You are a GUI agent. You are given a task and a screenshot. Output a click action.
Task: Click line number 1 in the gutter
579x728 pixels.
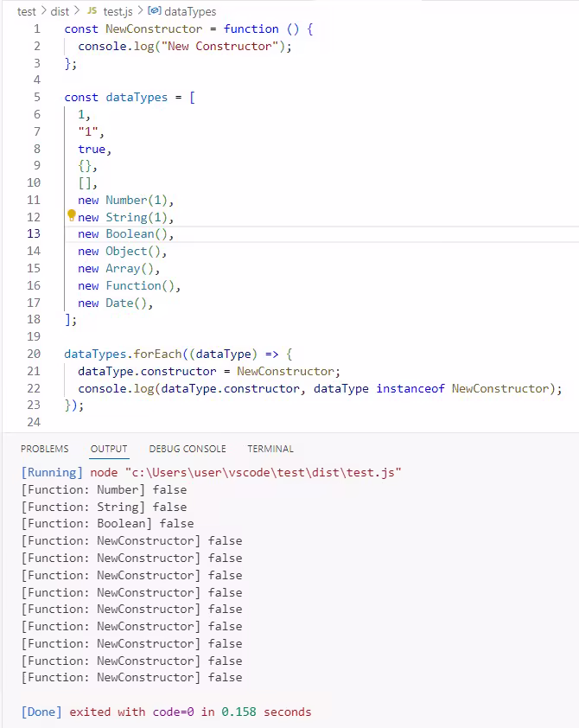(36, 29)
